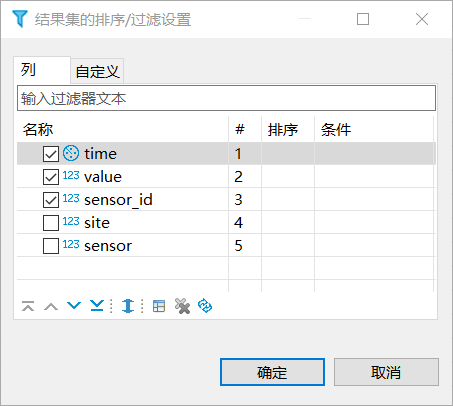
Task: Check the sensor column checkbox
Action: 51,246
